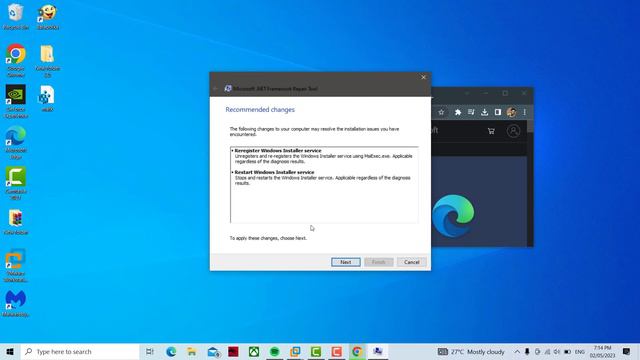Open the Chrome extensions puzzle icon

pos(458,112)
